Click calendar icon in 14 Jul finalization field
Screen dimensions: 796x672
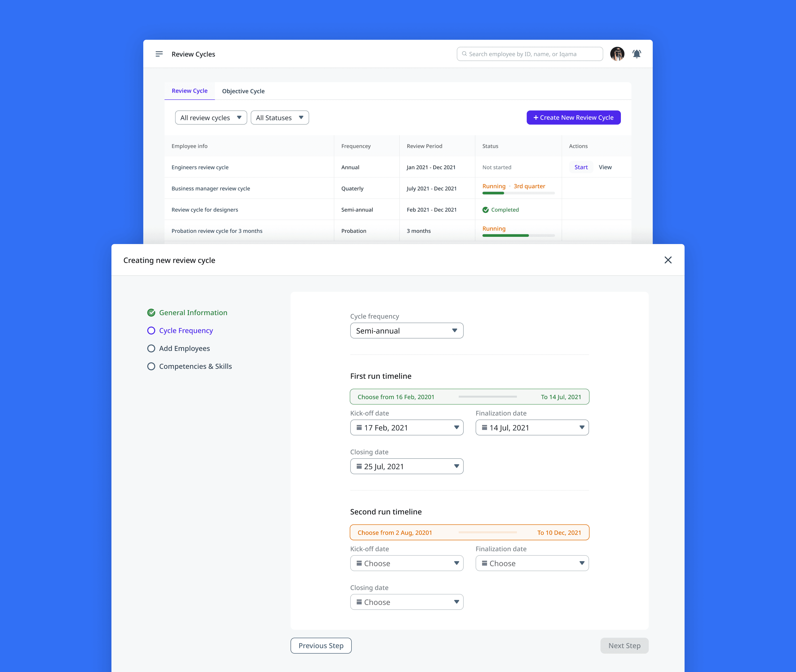[484, 427]
